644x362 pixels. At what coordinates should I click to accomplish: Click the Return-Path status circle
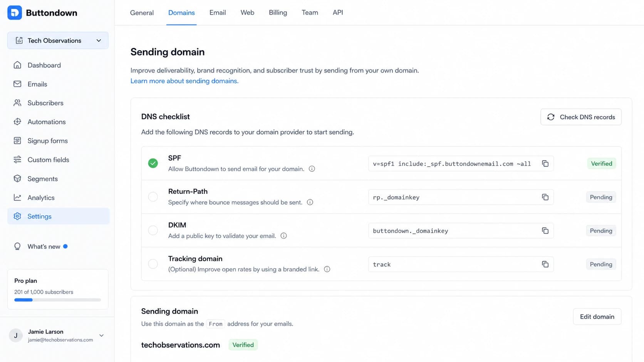153,197
